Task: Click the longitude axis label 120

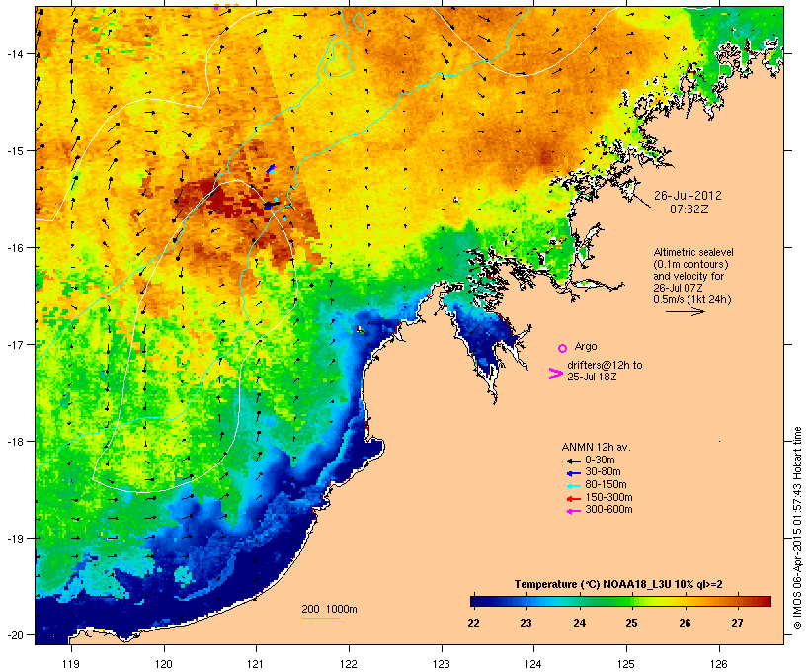Action: tap(164, 664)
